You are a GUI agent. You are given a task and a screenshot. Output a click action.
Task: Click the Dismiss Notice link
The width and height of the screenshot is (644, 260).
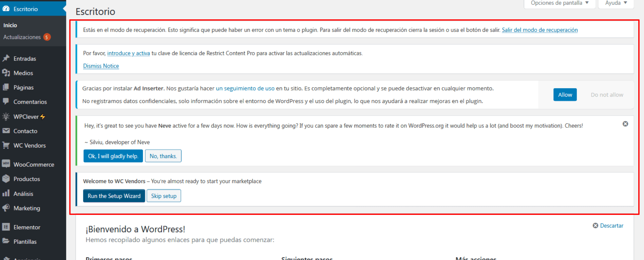(x=101, y=66)
